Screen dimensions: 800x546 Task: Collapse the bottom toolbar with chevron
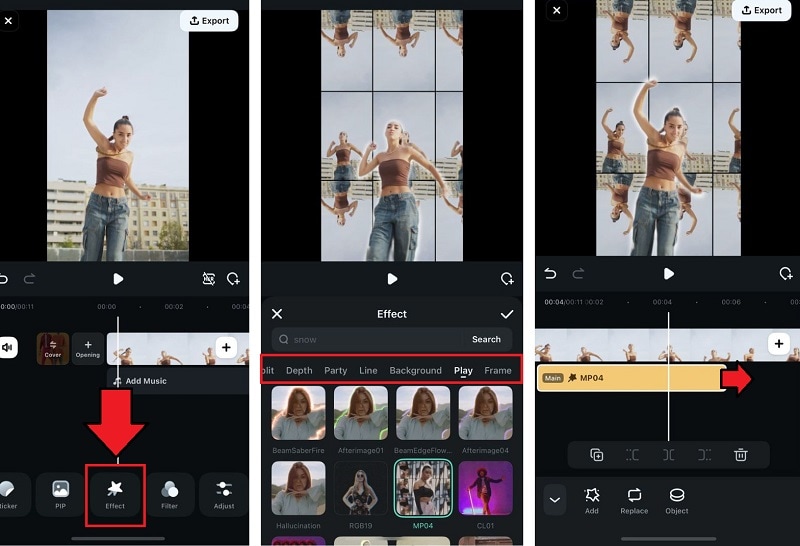(x=555, y=500)
